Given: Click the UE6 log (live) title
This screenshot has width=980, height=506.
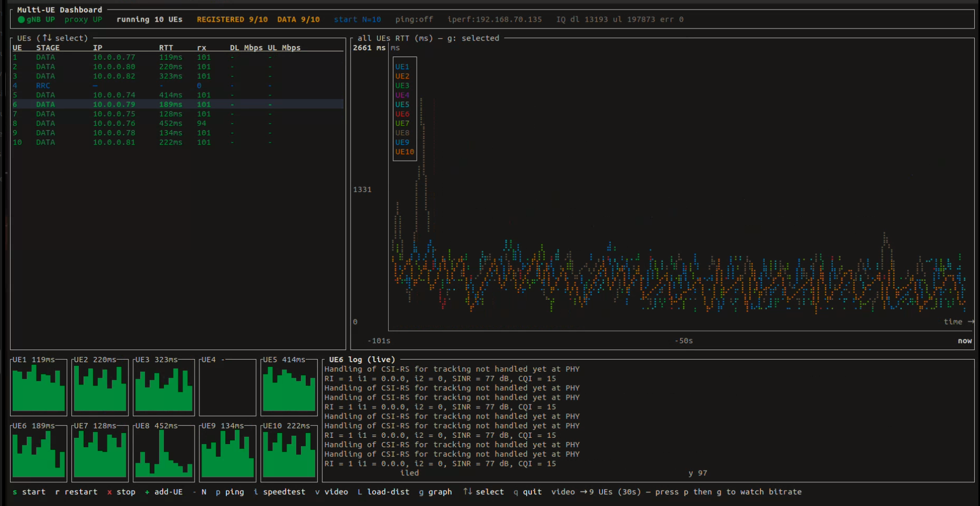Looking at the screenshot, I should tap(362, 360).
